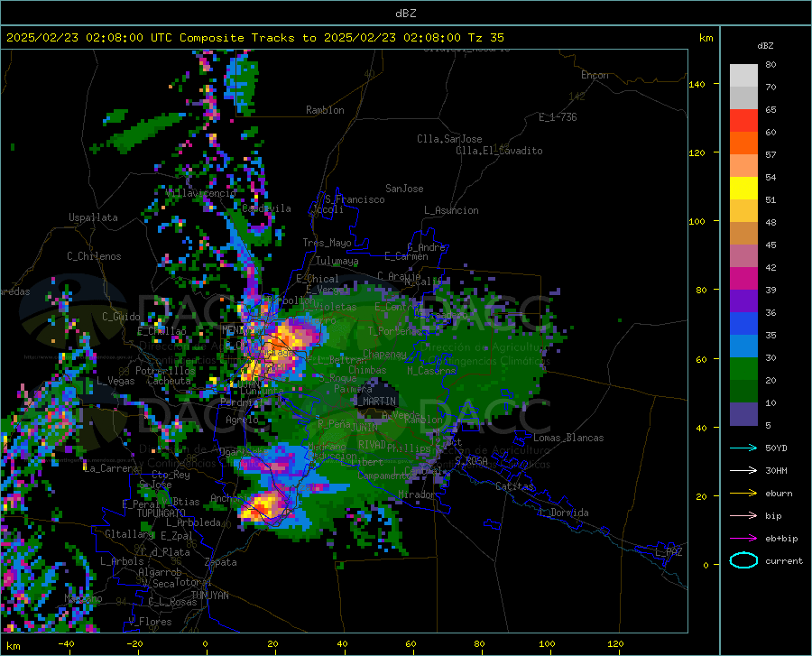Click the current legend label
Screen dimensions: 812x656
tap(784, 561)
